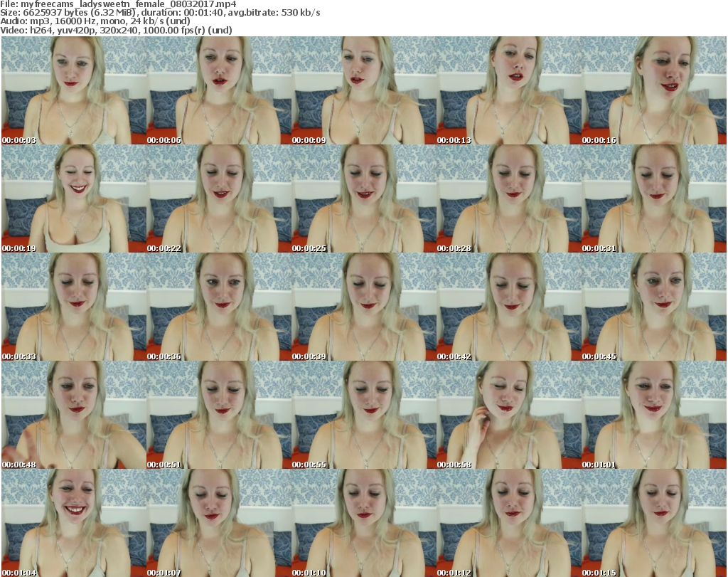
Task: Click the frame stamped 00:01:01
Action: point(654,415)
